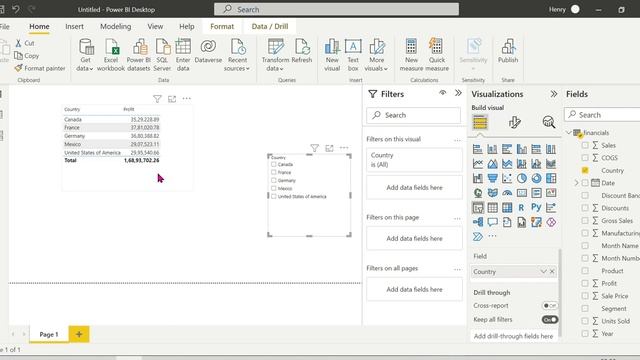Select the Pie chart visualization

click(x=522, y=178)
